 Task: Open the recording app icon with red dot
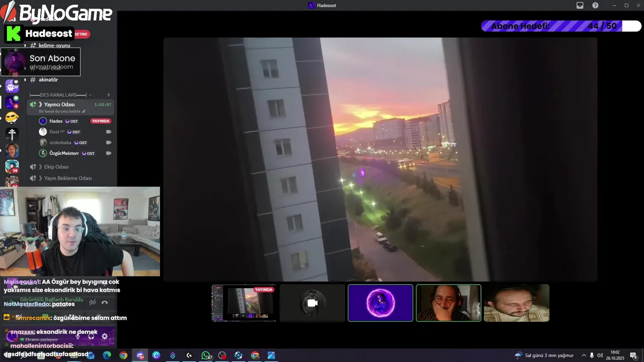coord(222,355)
